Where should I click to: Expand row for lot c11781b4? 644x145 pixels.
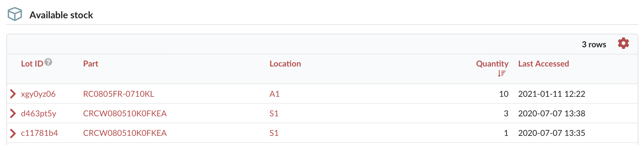13,133
